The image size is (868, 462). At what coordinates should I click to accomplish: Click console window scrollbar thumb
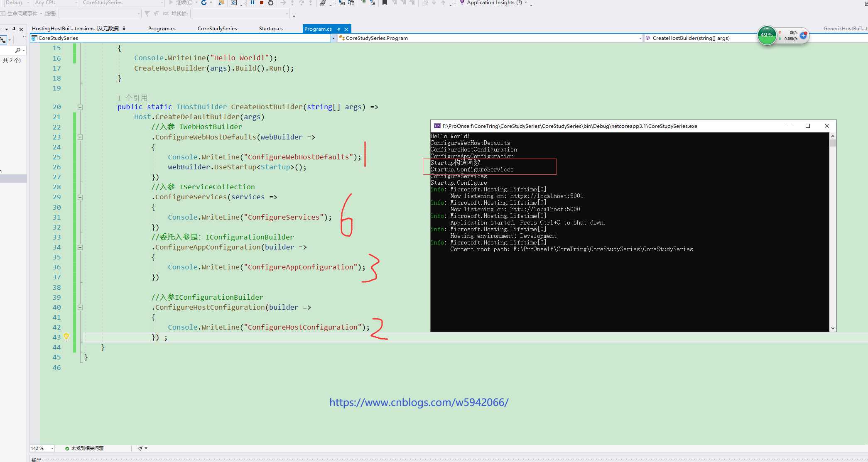tap(833, 143)
